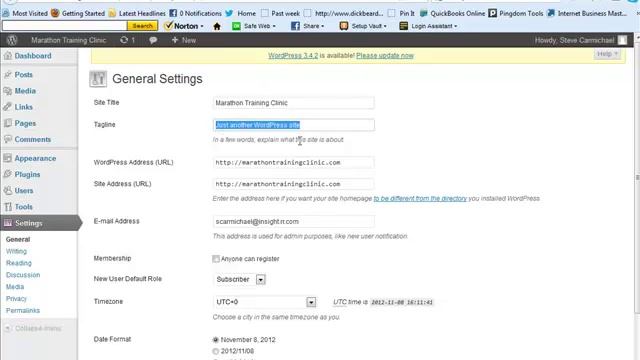Open the Latest Headlines feed bookmark

coord(137,13)
